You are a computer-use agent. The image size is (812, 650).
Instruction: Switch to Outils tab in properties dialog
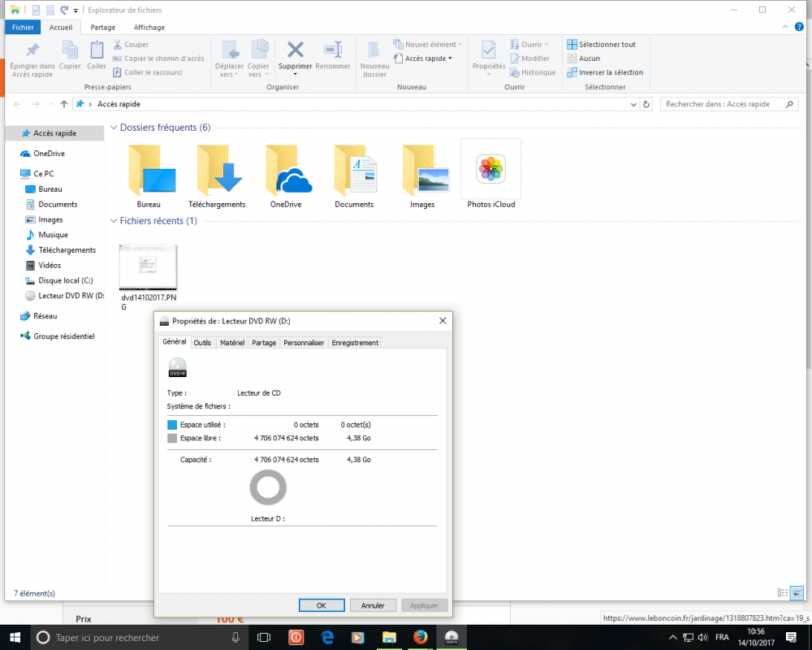(x=202, y=343)
